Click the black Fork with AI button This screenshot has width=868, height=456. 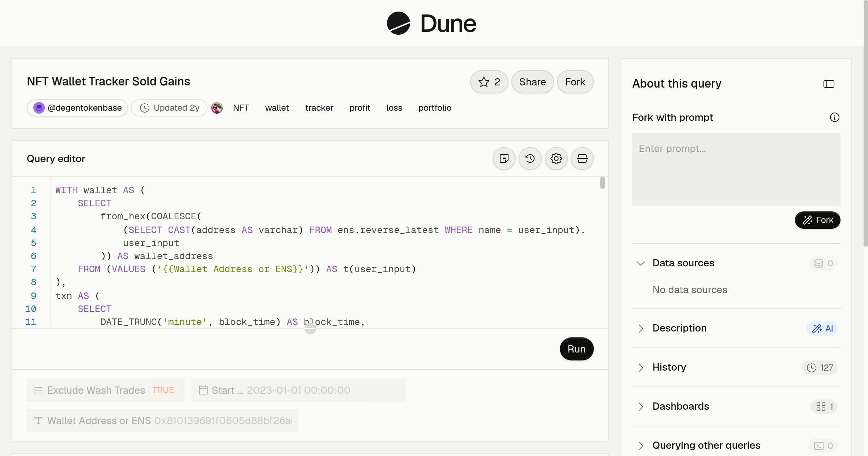click(x=817, y=220)
